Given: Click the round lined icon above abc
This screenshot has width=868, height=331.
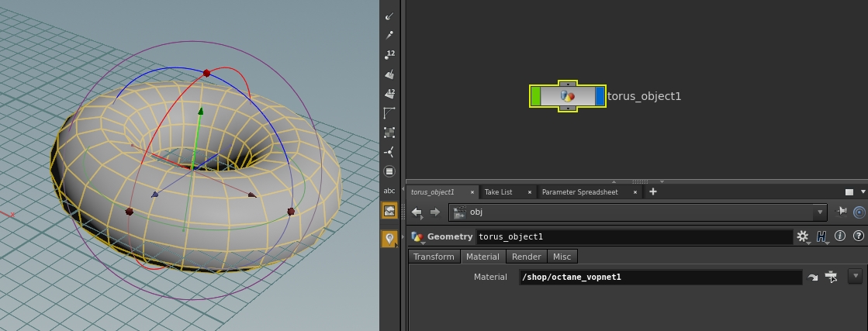Looking at the screenshot, I should 389,171.
